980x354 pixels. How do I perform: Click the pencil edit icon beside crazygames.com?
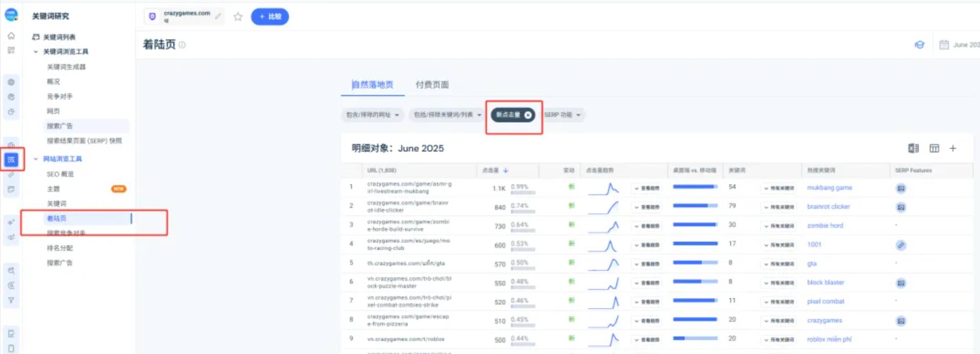click(x=218, y=16)
